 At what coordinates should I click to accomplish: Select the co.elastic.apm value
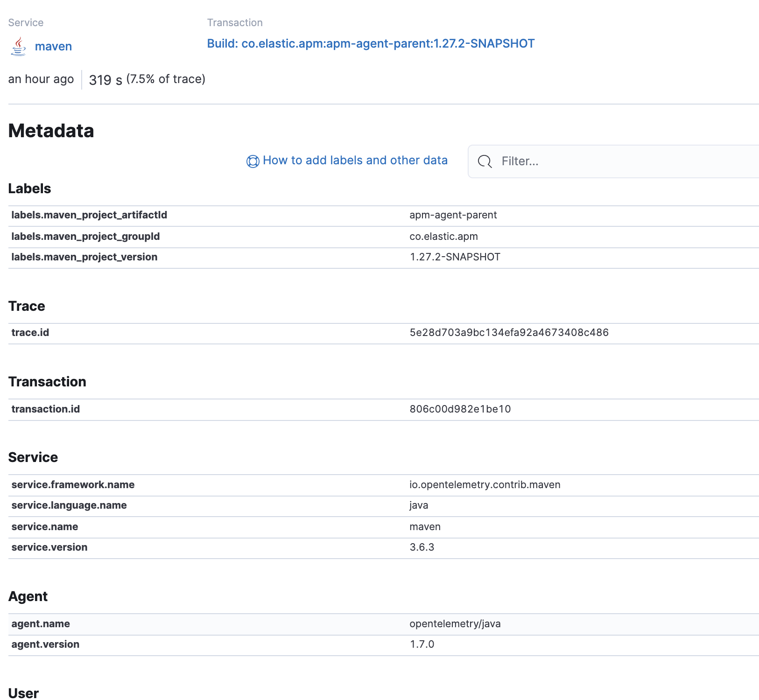point(444,237)
